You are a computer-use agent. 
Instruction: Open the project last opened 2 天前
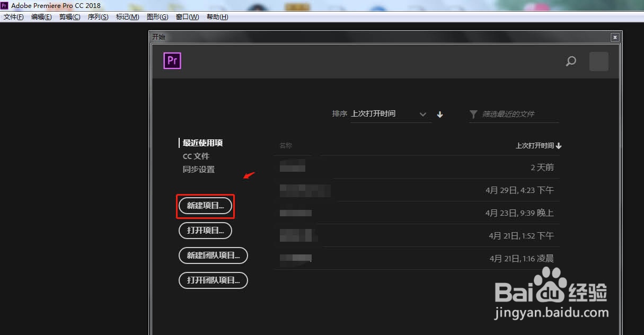tap(417, 167)
